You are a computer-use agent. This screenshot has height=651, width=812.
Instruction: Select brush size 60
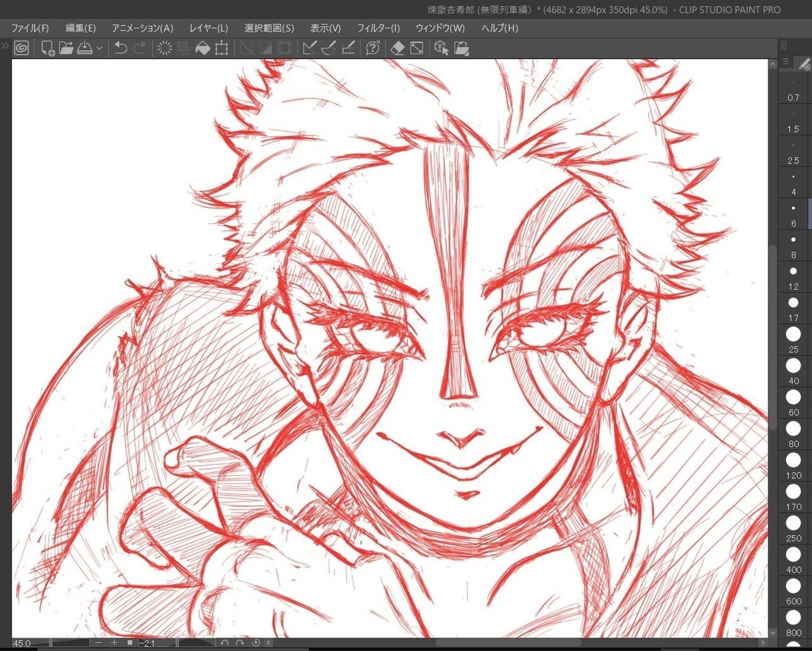794,404
